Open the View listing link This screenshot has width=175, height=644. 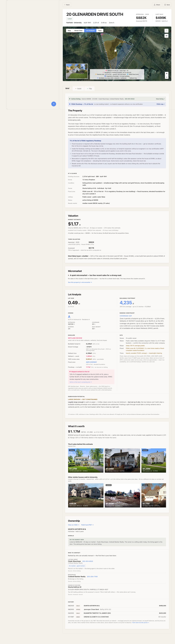(x=160, y=99)
